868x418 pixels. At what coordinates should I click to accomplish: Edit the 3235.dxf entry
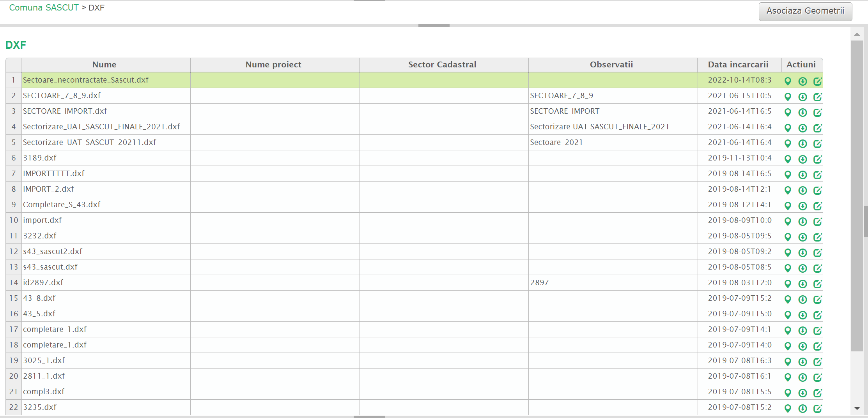click(817, 408)
